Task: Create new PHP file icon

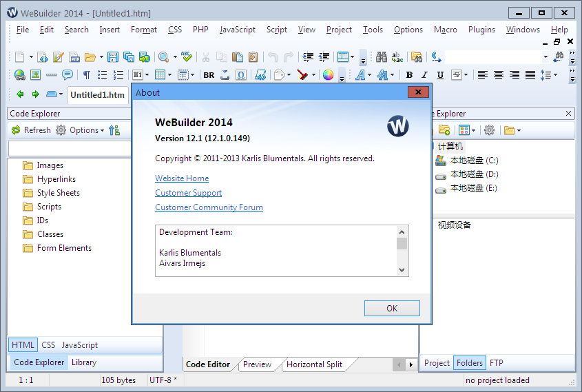Action: point(74,57)
